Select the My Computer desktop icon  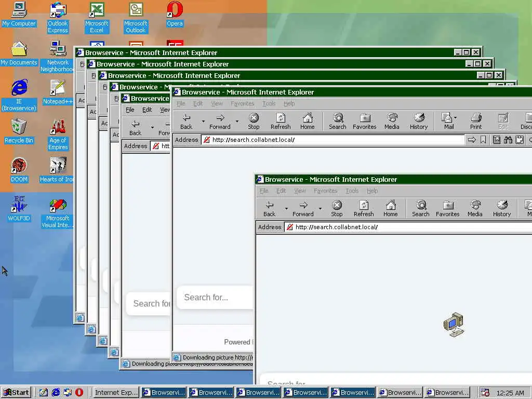tap(19, 14)
